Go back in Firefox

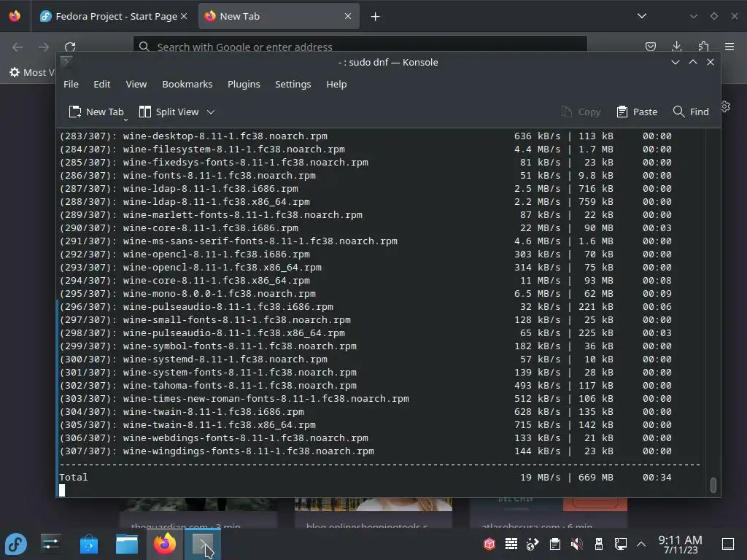tap(18, 47)
